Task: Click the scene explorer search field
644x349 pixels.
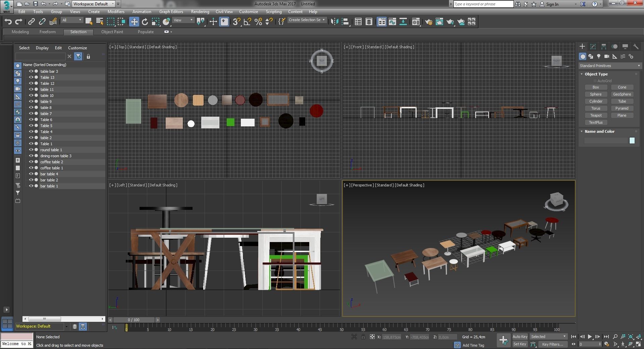Action: tap(41, 56)
